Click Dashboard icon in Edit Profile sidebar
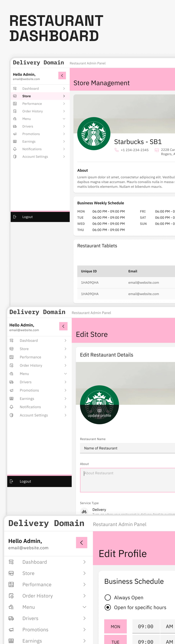 pyautogui.click(x=11, y=562)
